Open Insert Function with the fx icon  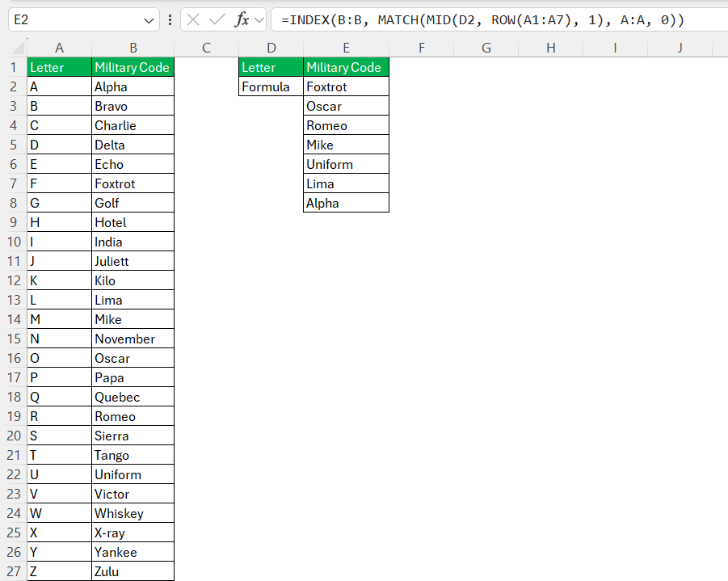coord(242,19)
